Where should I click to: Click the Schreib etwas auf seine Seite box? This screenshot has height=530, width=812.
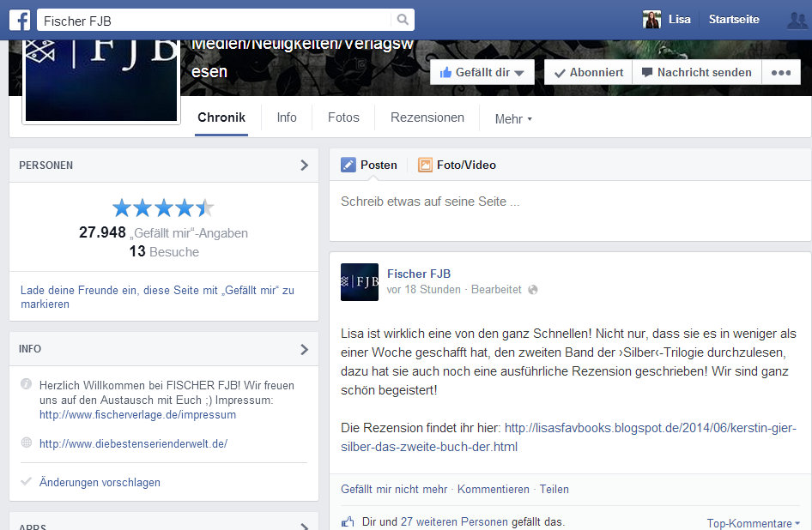tap(570, 211)
